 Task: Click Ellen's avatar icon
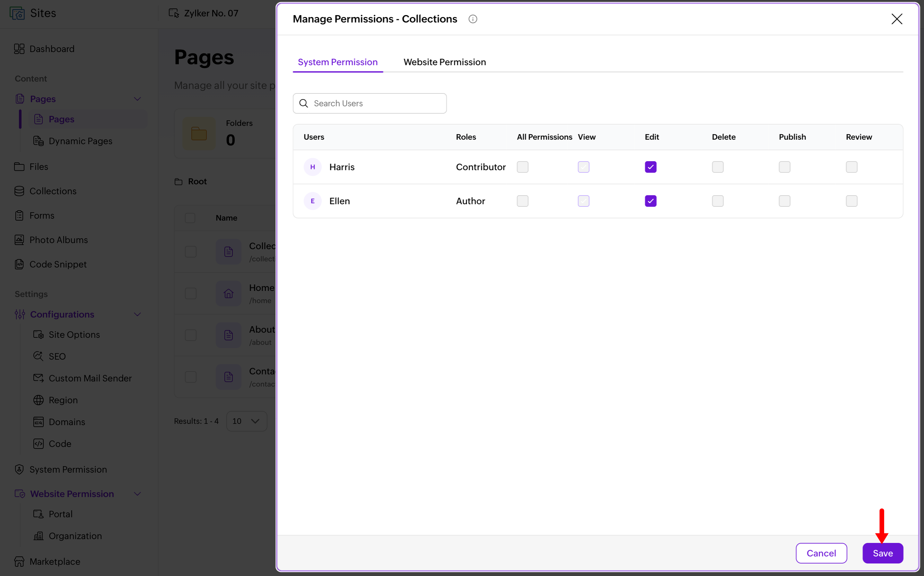point(313,201)
